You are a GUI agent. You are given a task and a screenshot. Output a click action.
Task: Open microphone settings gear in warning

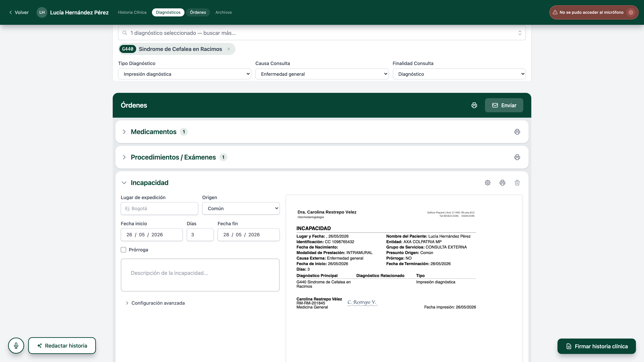click(x=631, y=12)
